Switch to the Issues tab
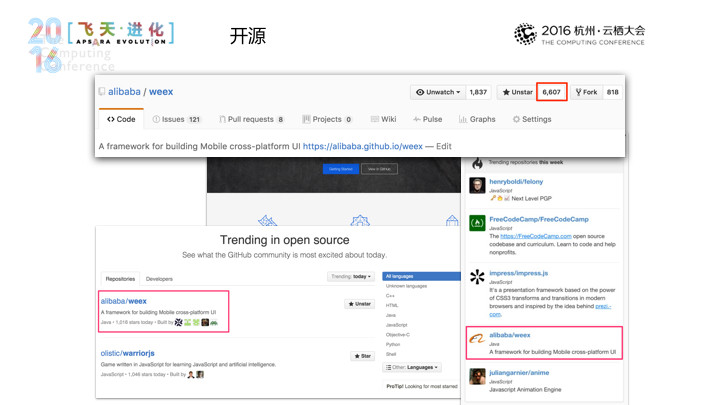The image size is (720, 405). coord(176,119)
